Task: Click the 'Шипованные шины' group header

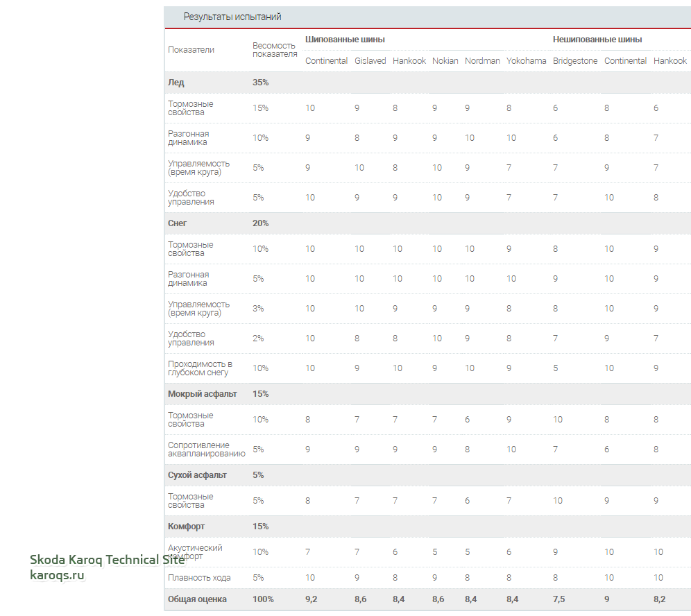Action: (345, 40)
